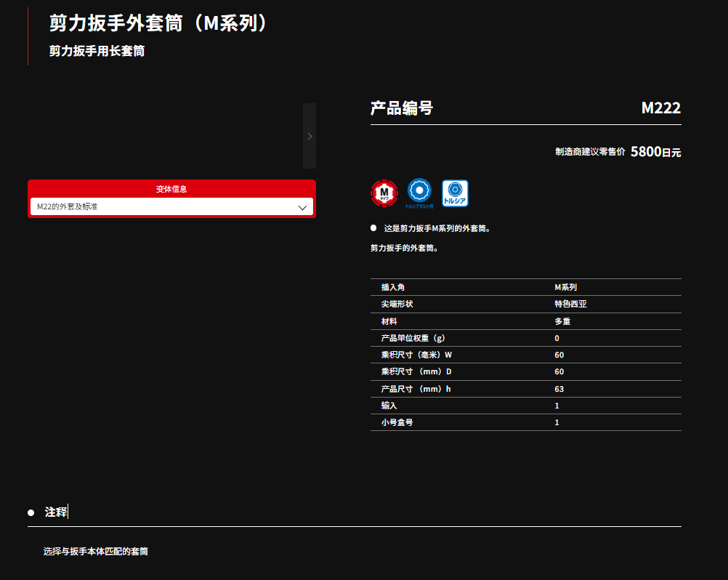Click the 变体信息 red header label

click(171, 189)
